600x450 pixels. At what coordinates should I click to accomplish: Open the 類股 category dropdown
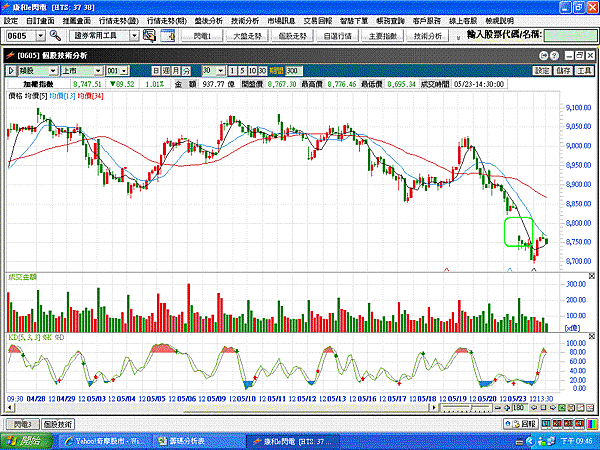pos(53,71)
